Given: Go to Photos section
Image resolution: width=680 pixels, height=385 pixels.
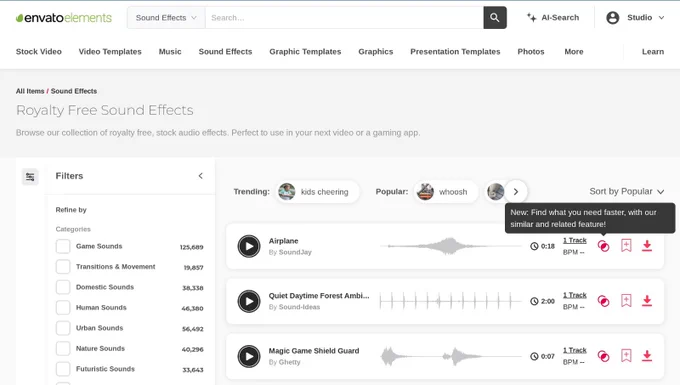Looking at the screenshot, I should pyautogui.click(x=531, y=52).
